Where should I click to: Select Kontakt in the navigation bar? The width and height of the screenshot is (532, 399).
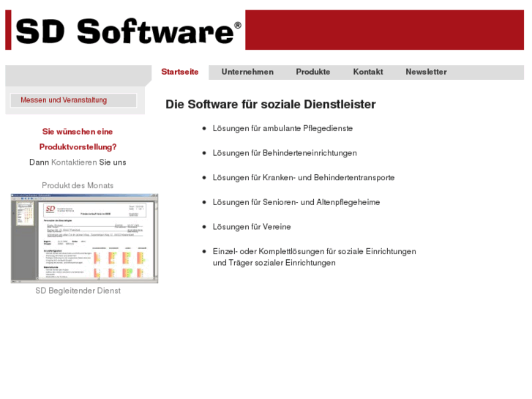(x=368, y=72)
